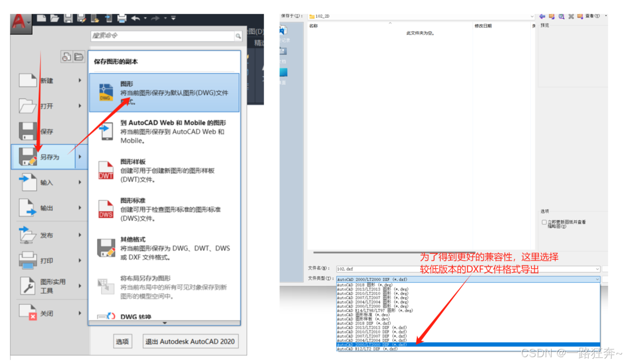Click the New drawing icon in quick access toolbar
The width and height of the screenshot is (624, 364).
tap(41, 18)
